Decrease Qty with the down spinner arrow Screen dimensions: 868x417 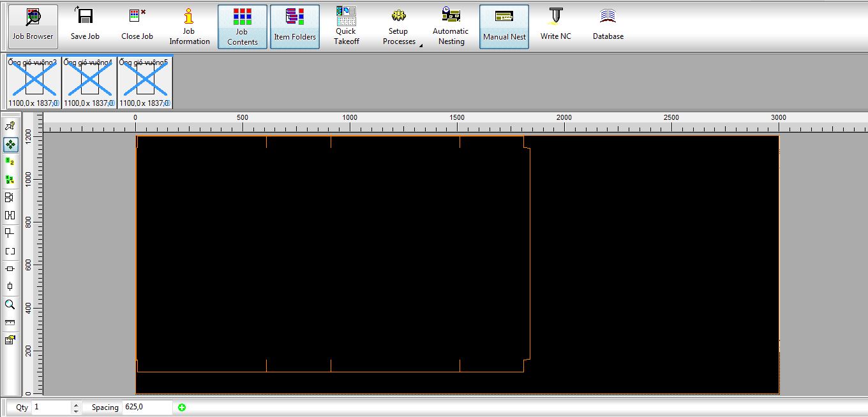click(77, 411)
